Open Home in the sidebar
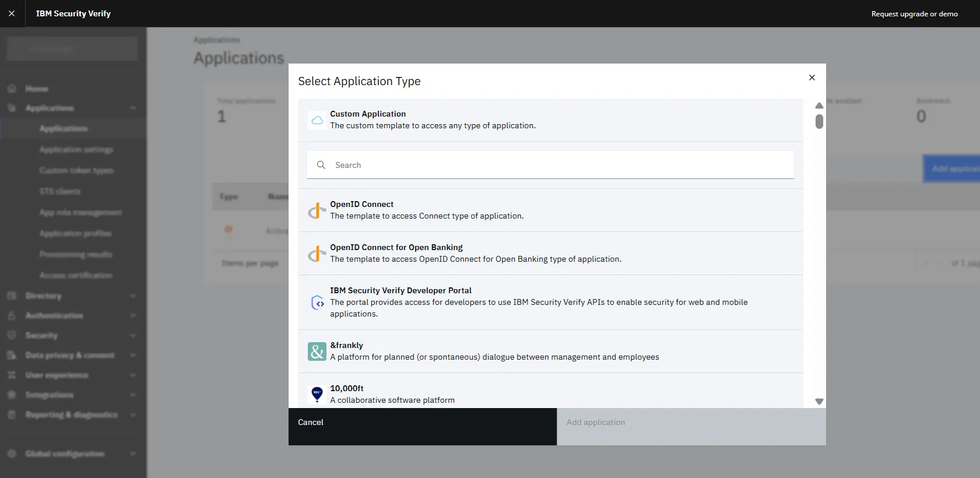This screenshot has width=980, height=478. click(x=73, y=89)
